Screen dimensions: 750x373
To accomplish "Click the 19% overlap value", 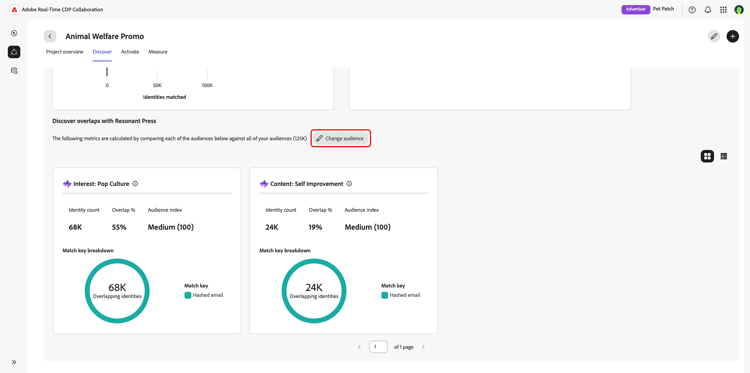I will point(316,227).
